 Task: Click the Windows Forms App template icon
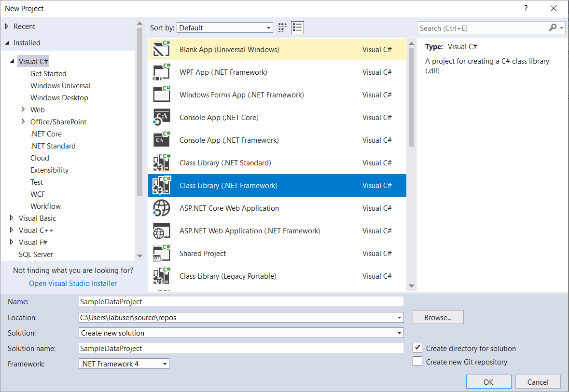pyautogui.click(x=162, y=95)
